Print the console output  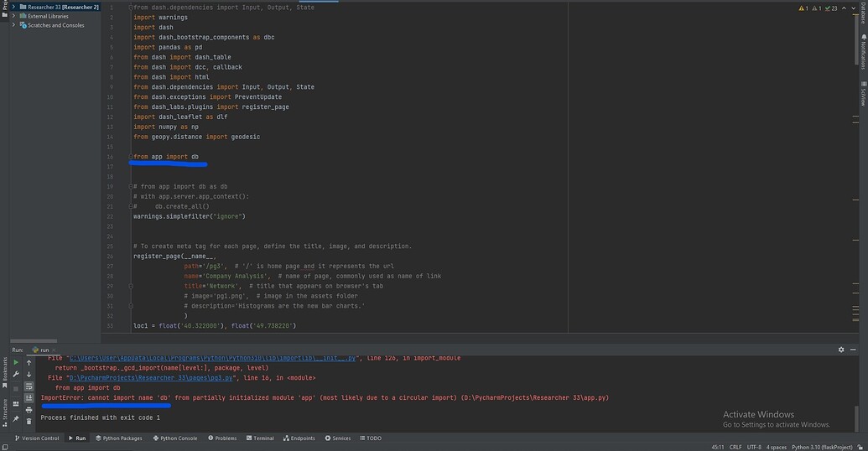point(29,410)
